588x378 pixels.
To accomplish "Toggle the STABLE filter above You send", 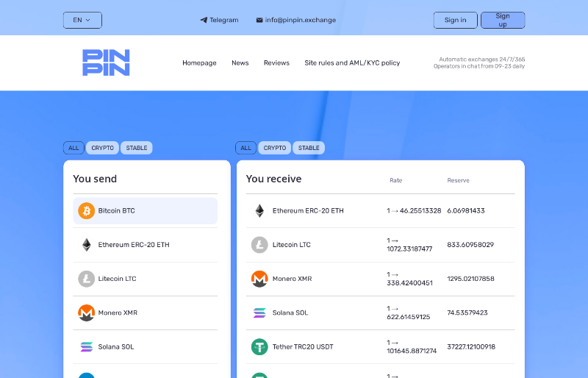I will [x=137, y=148].
